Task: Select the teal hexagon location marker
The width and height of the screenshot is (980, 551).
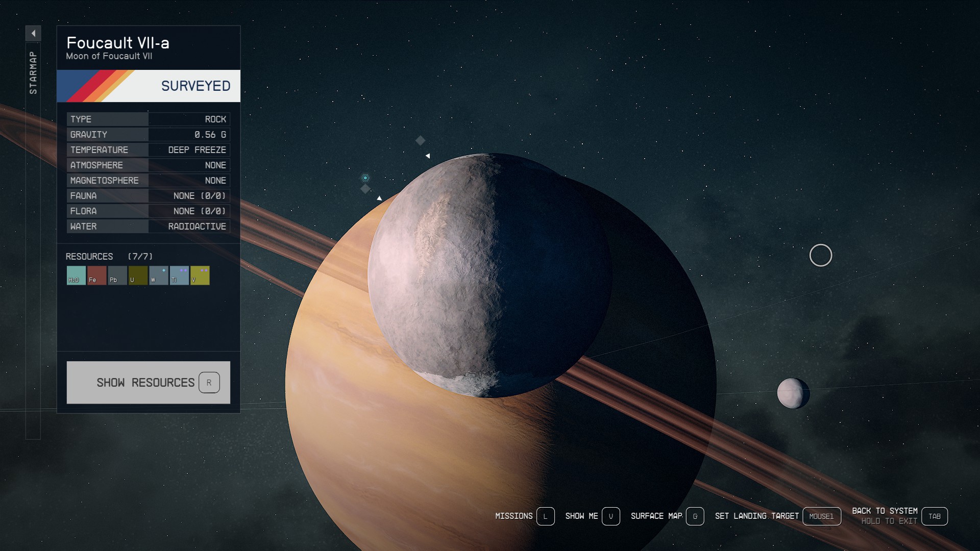Action: click(365, 178)
